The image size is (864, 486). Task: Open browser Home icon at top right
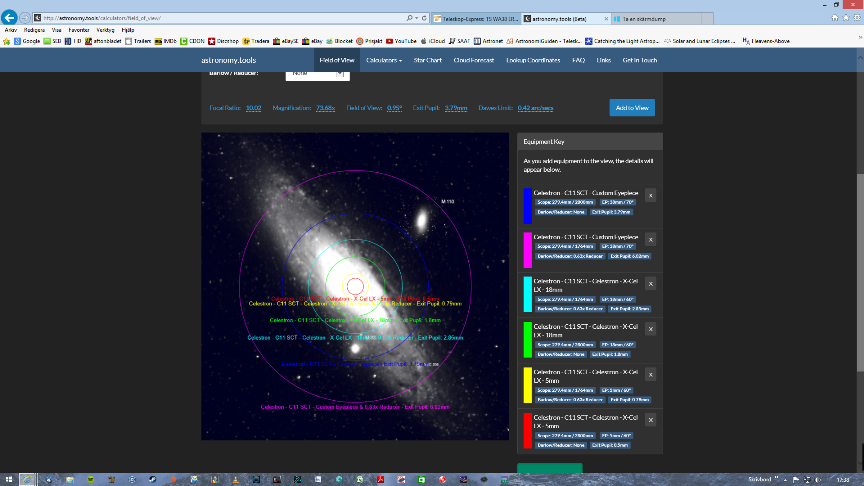click(x=835, y=18)
